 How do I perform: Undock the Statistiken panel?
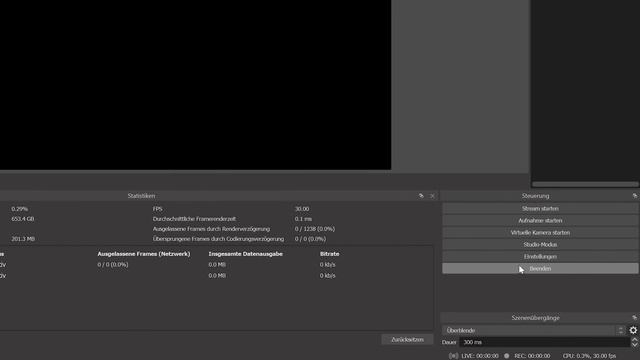point(421,196)
